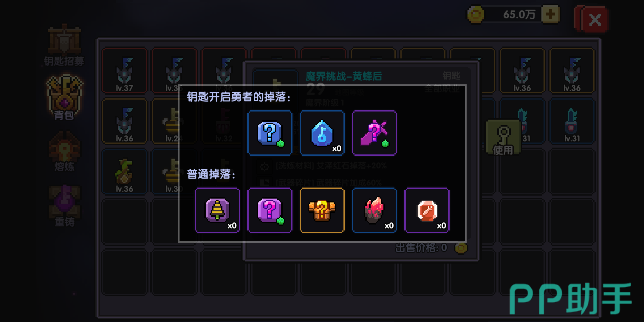644x322 pixels.
Task: Select the purple question mark drop item
Action: tap(270, 210)
